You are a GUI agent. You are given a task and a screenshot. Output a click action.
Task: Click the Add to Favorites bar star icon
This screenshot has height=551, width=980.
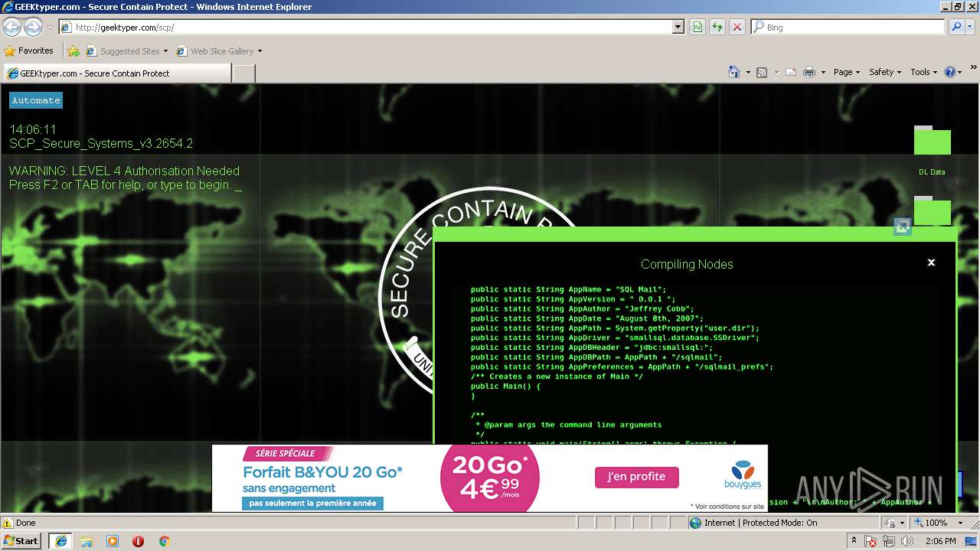[73, 51]
